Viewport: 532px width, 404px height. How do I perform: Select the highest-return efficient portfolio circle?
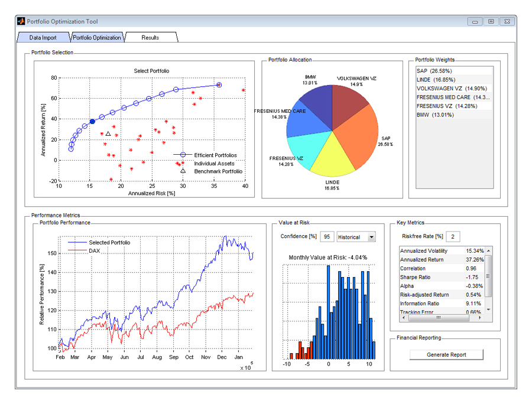tap(219, 85)
